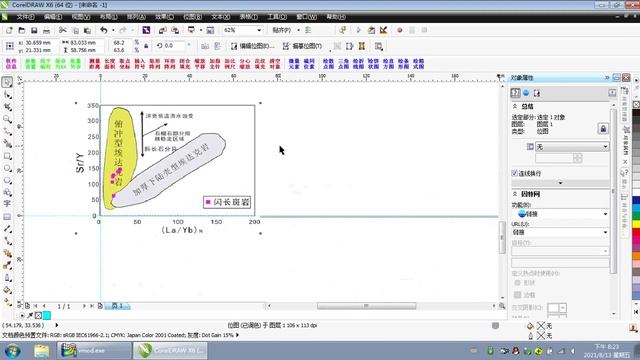Click the 描摹位图 button
This screenshot has height=360, width=640.
(x=302, y=46)
